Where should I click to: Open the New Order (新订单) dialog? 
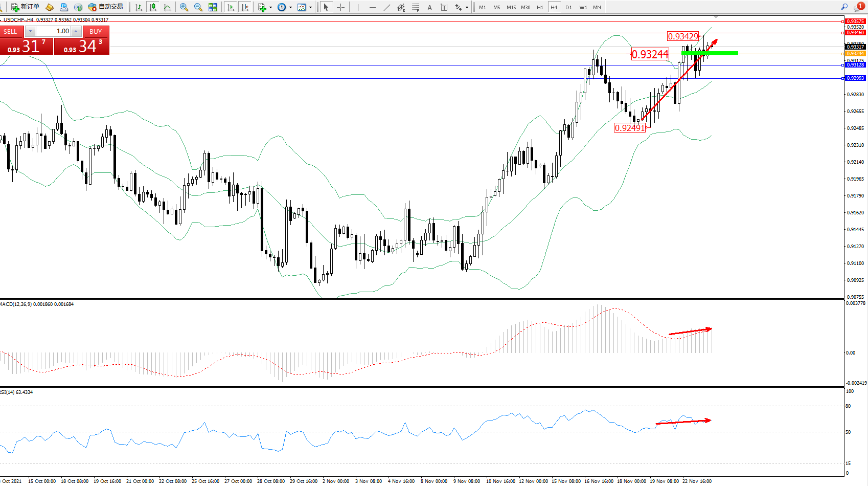25,7
